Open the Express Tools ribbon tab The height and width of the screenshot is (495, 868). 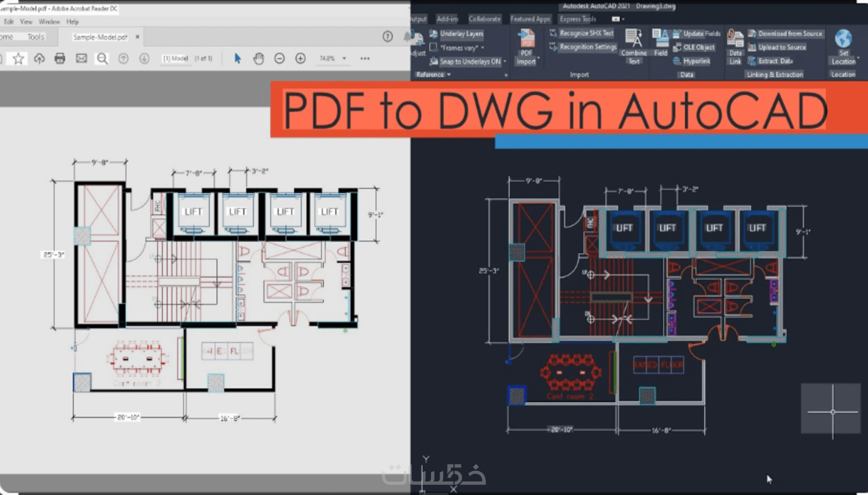click(x=578, y=19)
